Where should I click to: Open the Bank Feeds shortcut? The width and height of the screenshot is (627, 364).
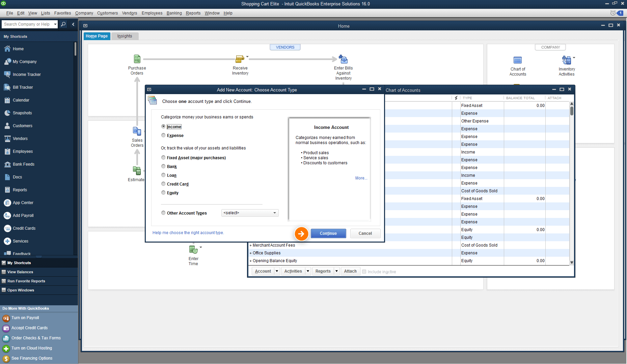pos(24,164)
